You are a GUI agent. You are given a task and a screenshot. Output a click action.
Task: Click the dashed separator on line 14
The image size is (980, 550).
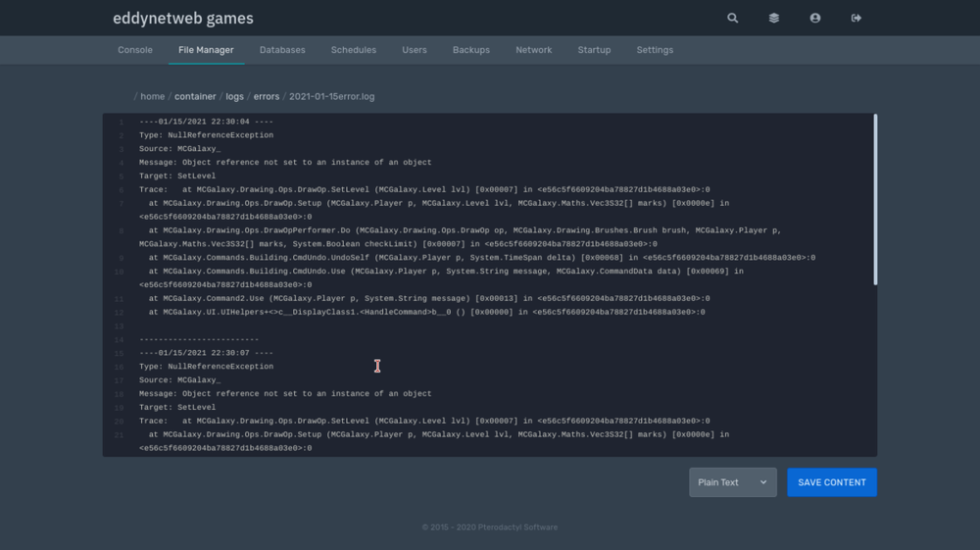pyautogui.click(x=199, y=339)
